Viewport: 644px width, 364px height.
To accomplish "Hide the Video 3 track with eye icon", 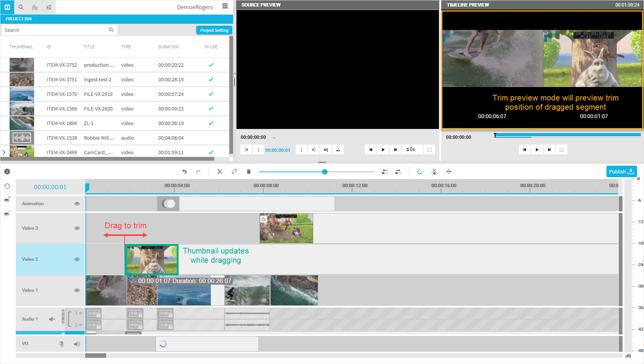I will click(x=77, y=228).
